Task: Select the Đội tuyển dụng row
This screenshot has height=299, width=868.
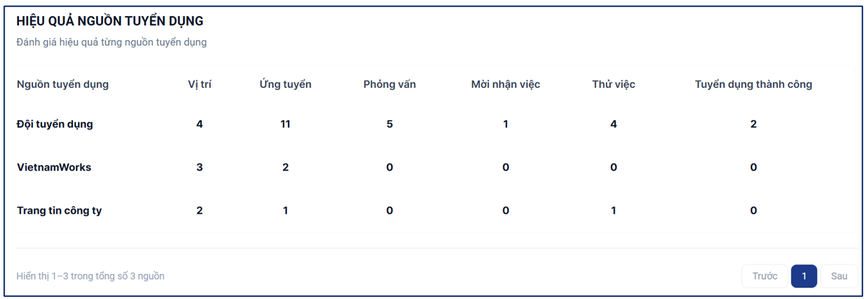Action: (433, 124)
